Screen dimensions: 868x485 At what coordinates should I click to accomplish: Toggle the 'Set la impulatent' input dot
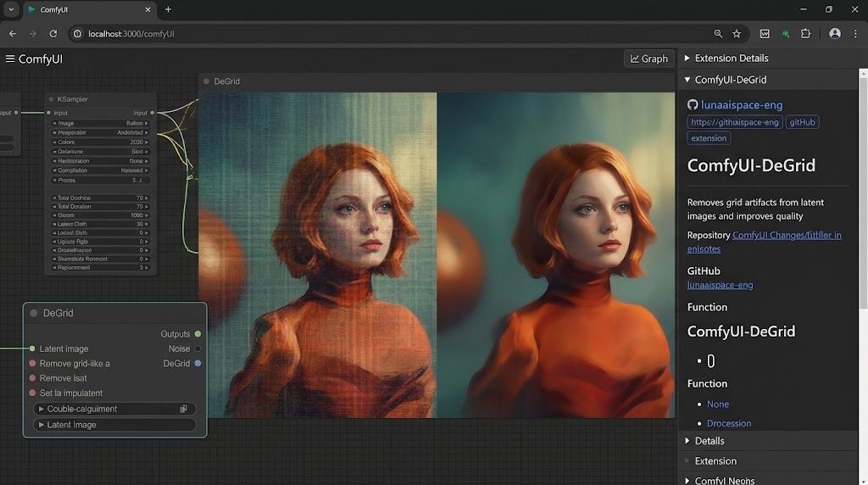32,393
